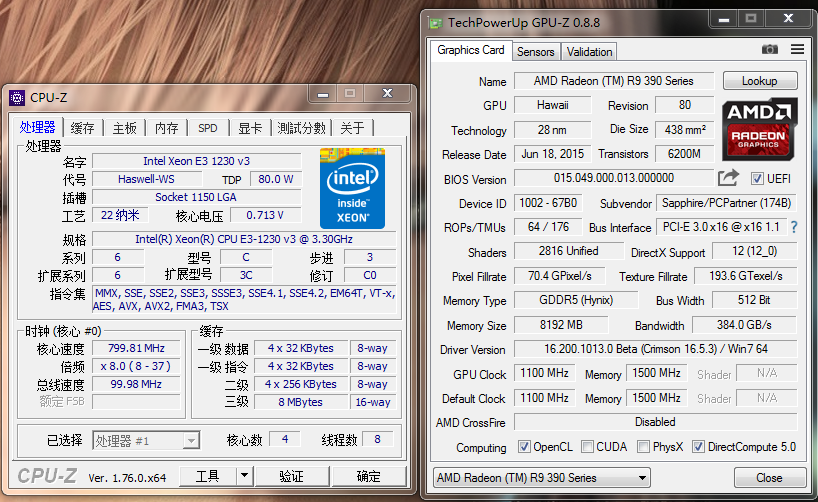Click the Bus Width 512 Bit value
Viewport: 818px width, 502px height.
pos(755,300)
